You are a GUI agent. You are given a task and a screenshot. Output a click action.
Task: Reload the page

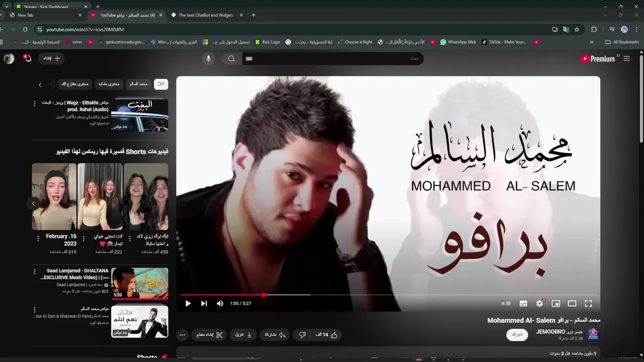point(25,30)
